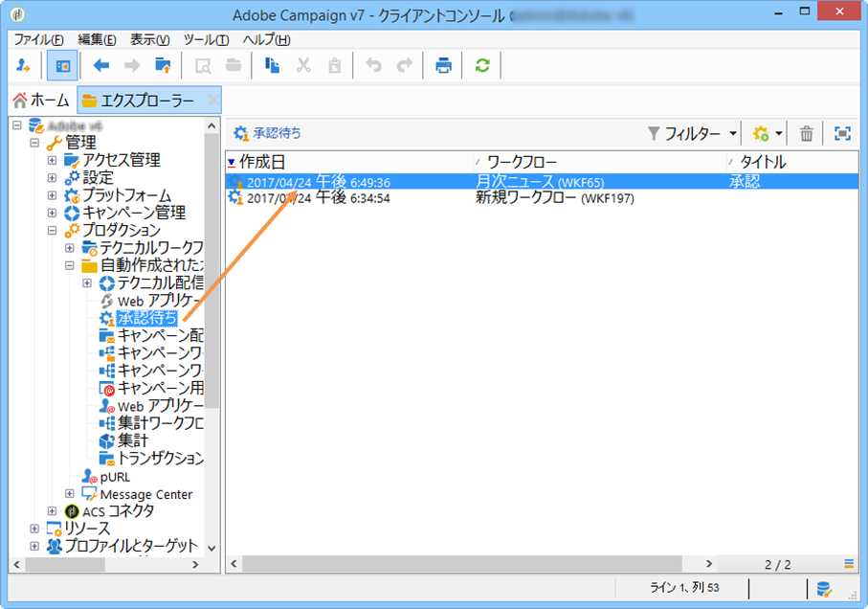This screenshot has width=868, height=609.
Task: Switch to the ホーム tab
Action: (41, 101)
